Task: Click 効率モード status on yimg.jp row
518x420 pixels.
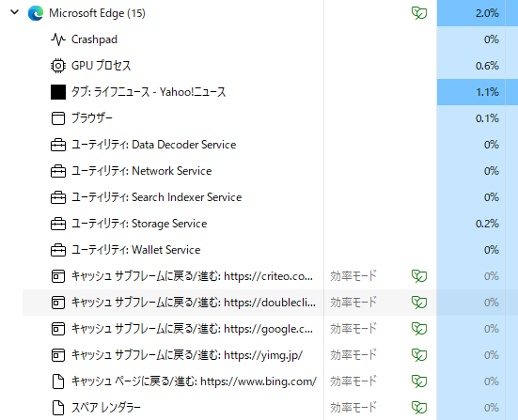Action: [353, 355]
